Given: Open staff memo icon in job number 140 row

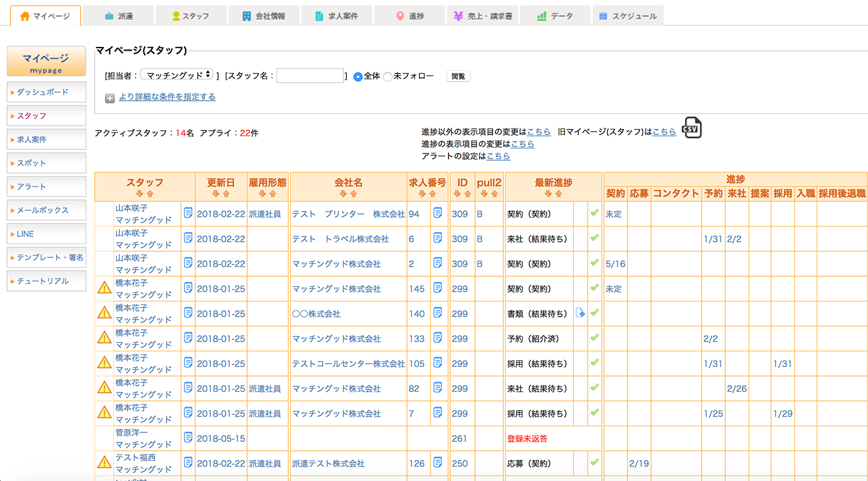Looking at the screenshot, I should 188,313.
